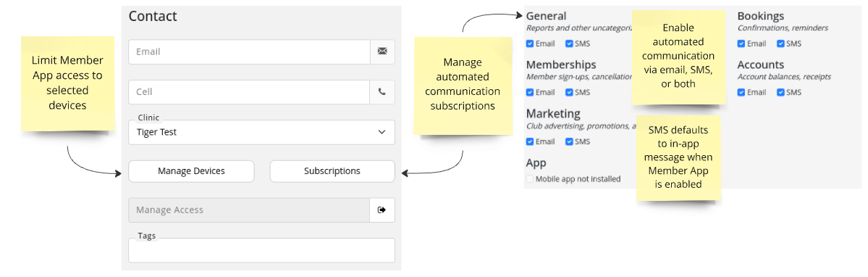Uncheck the General Email checkbox
868x277 pixels.
tap(530, 44)
